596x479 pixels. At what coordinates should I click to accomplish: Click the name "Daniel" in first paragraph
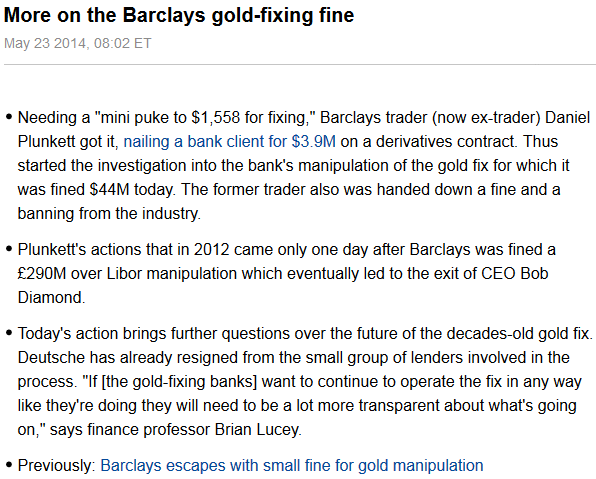click(567, 117)
